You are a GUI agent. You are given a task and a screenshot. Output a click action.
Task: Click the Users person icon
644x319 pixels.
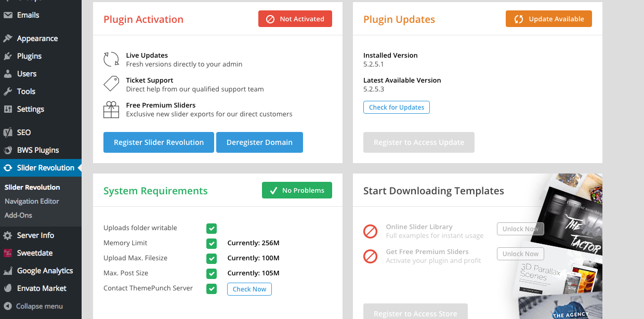pos(8,74)
